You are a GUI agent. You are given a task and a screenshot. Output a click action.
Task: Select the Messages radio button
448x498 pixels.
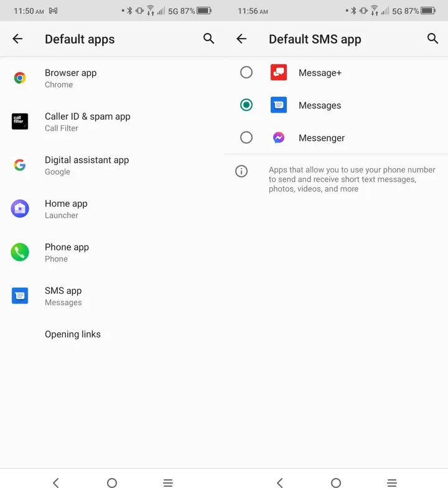coord(246,105)
